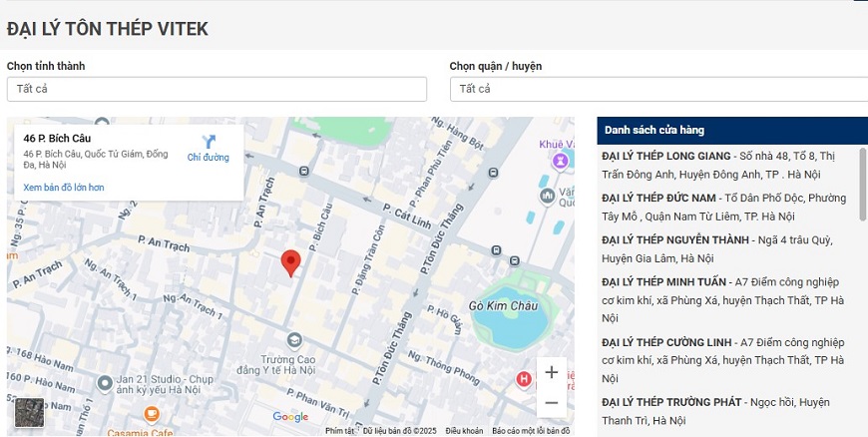Click Báo cáo một lỗi bản đồ link
This screenshot has width=868, height=437.
pyautogui.click(x=531, y=430)
